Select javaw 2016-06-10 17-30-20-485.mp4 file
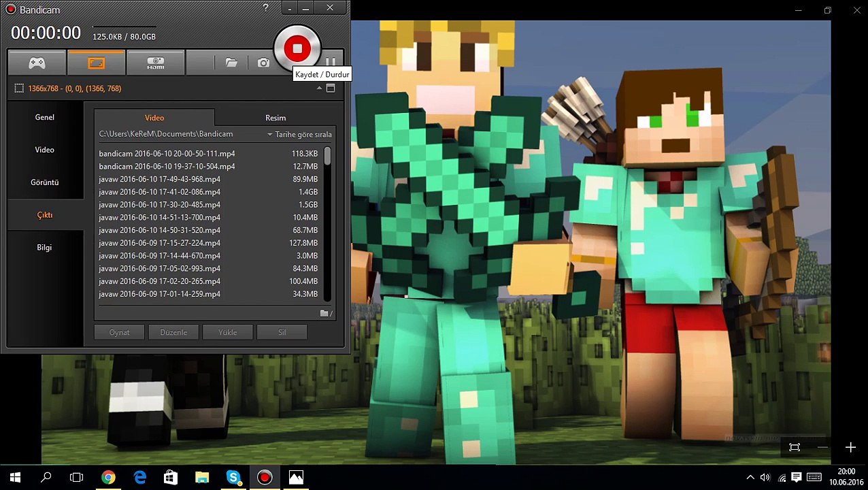Viewport: 868px width, 490px height. pos(209,205)
